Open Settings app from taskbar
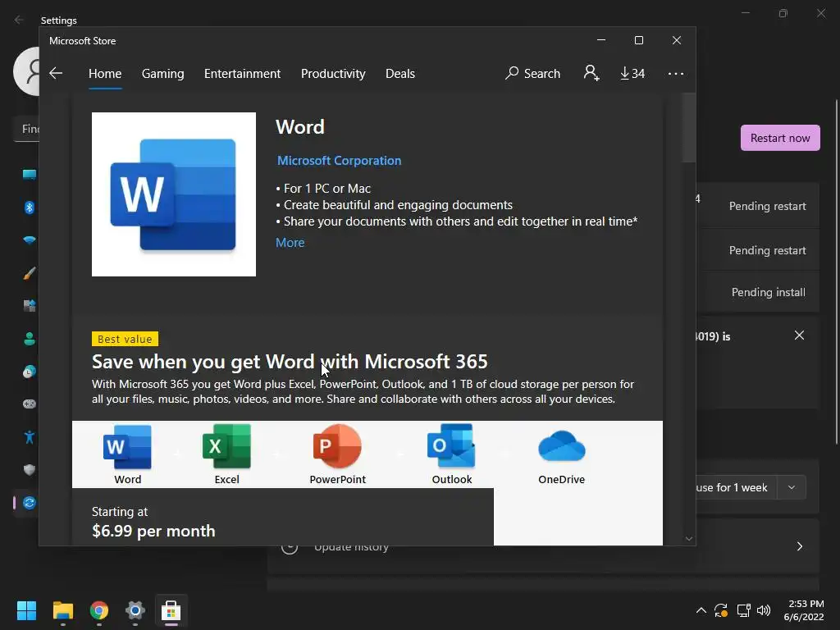 tap(135, 610)
